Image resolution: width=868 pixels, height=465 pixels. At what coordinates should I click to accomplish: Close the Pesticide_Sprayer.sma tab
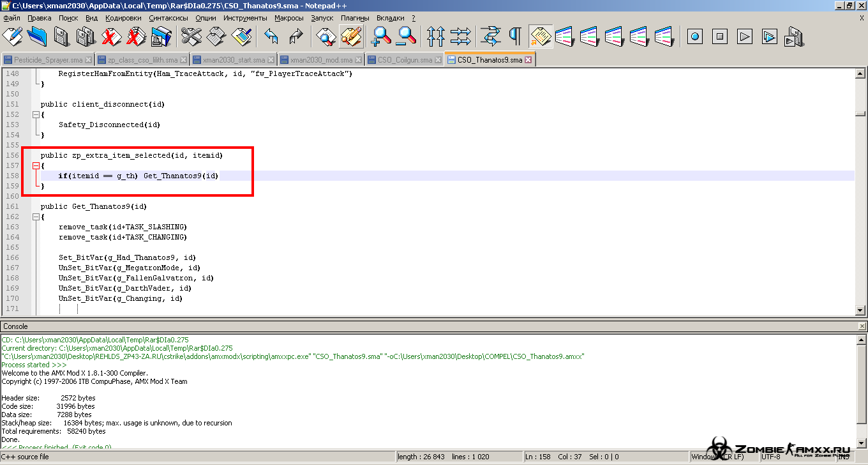point(88,60)
